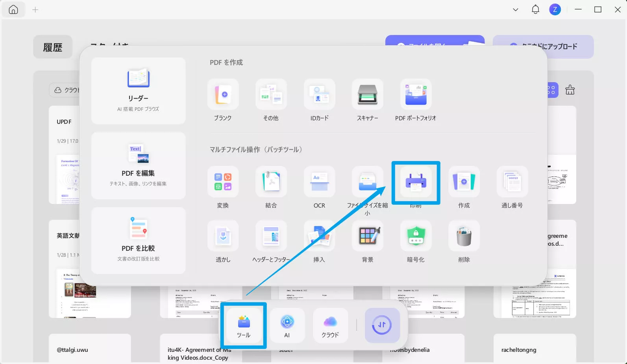Screen dimensions: 627x364
Task: Open the スキャナー scanner tool
Action: [368, 94]
